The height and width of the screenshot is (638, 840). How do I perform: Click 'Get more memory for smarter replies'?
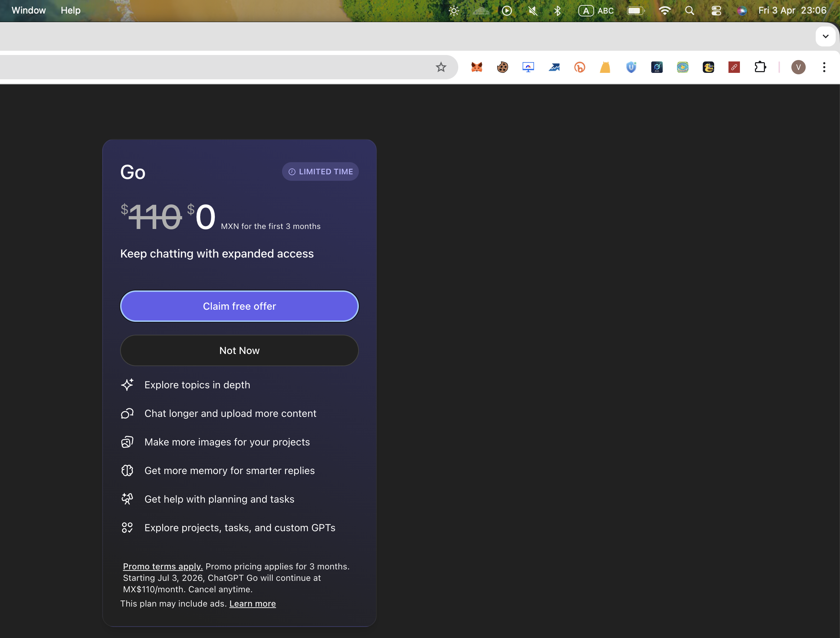point(229,470)
